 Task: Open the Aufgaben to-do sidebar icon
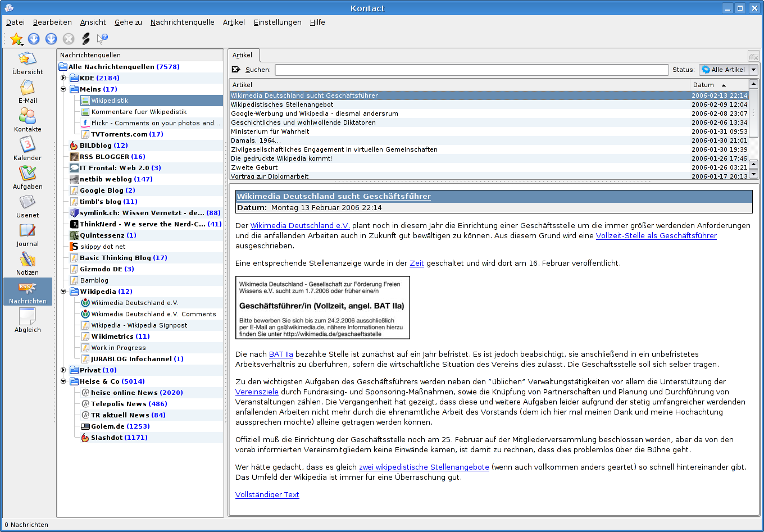point(28,178)
